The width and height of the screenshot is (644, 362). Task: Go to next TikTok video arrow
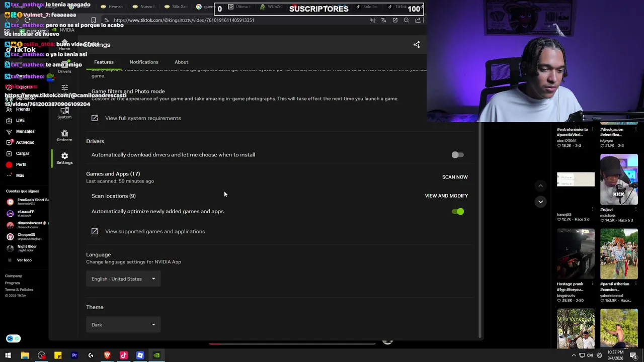click(540, 202)
